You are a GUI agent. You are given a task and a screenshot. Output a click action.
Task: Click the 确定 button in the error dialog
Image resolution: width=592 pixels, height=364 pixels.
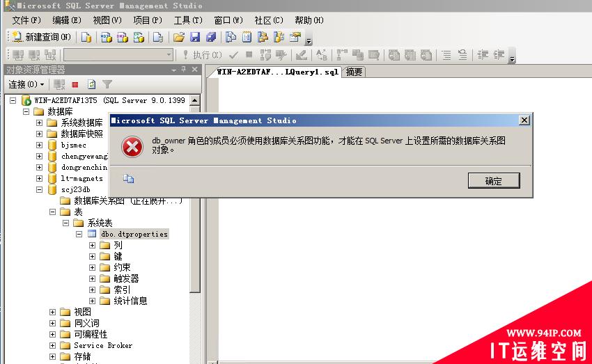point(494,181)
